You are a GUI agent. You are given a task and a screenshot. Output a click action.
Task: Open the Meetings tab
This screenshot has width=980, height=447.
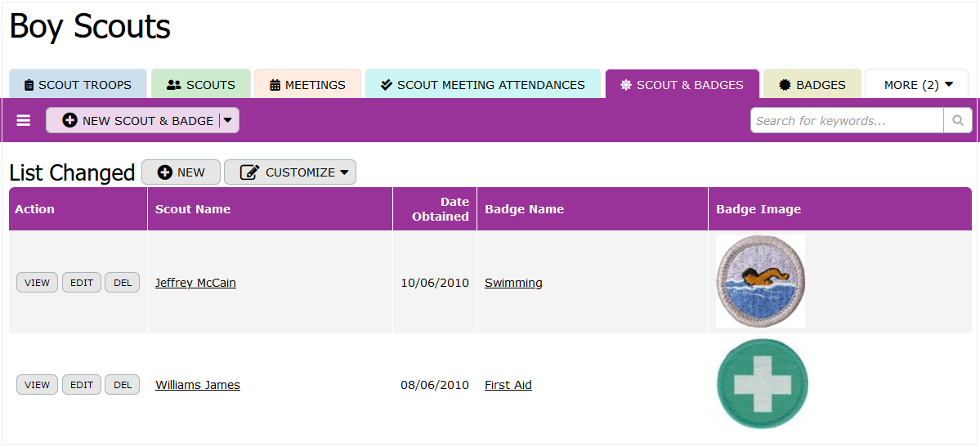pyautogui.click(x=307, y=85)
